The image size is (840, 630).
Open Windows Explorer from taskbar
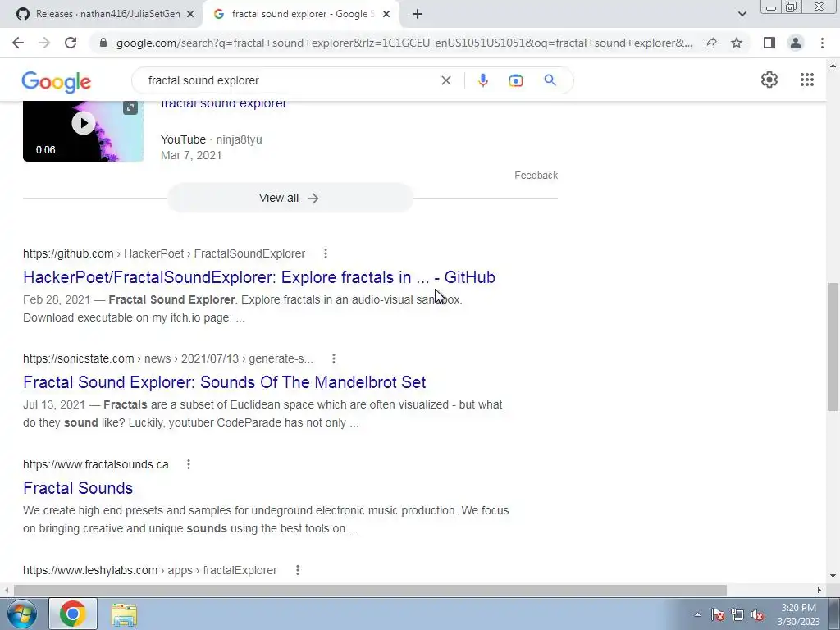point(124,614)
